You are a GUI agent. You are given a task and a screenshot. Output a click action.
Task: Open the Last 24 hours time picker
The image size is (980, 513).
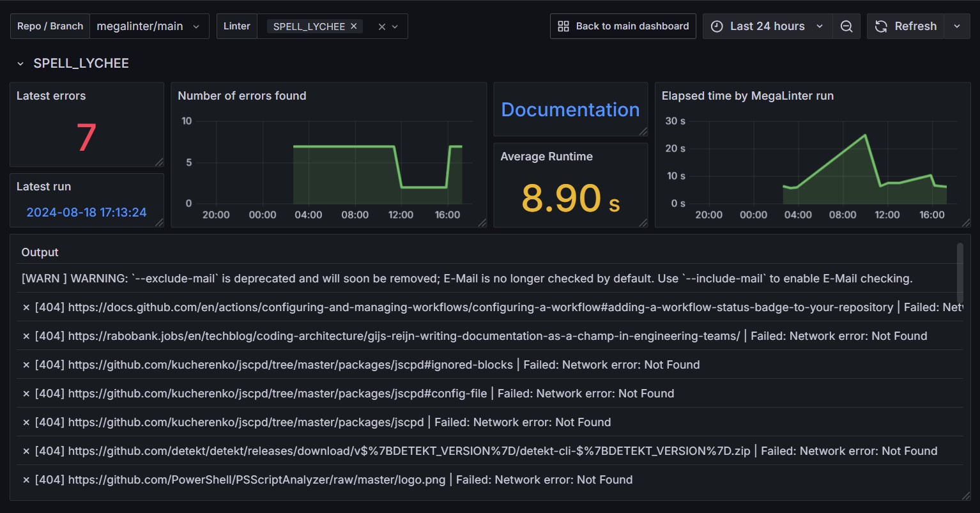[x=767, y=26]
